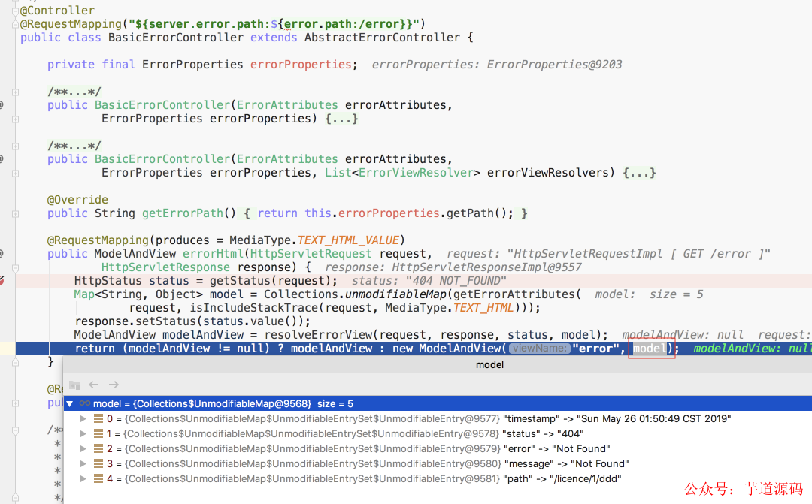This screenshot has height=504, width=812.
Task: Click the entry icon of element 4
Action: (98, 478)
